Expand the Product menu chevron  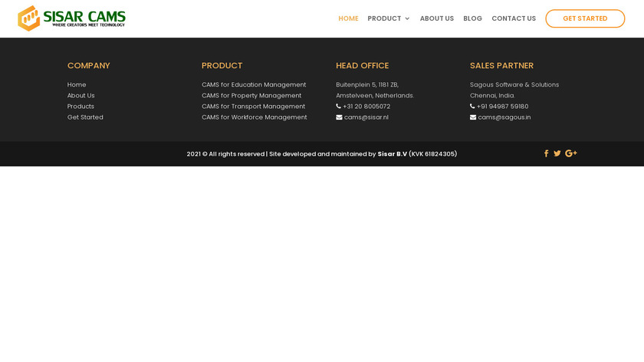(407, 18)
